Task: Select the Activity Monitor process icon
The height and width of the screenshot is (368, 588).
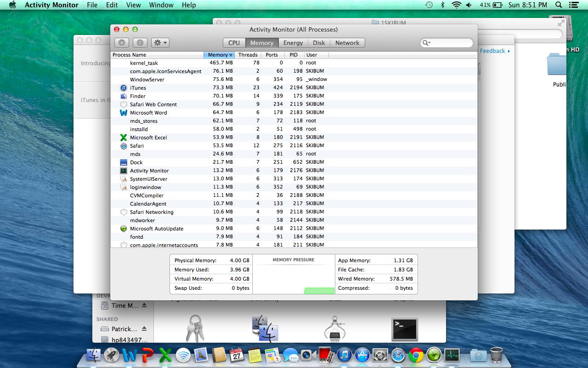Action: coord(124,171)
